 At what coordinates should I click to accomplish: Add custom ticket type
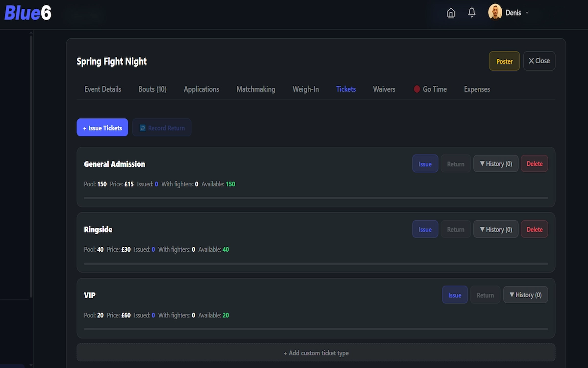pyautogui.click(x=316, y=353)
